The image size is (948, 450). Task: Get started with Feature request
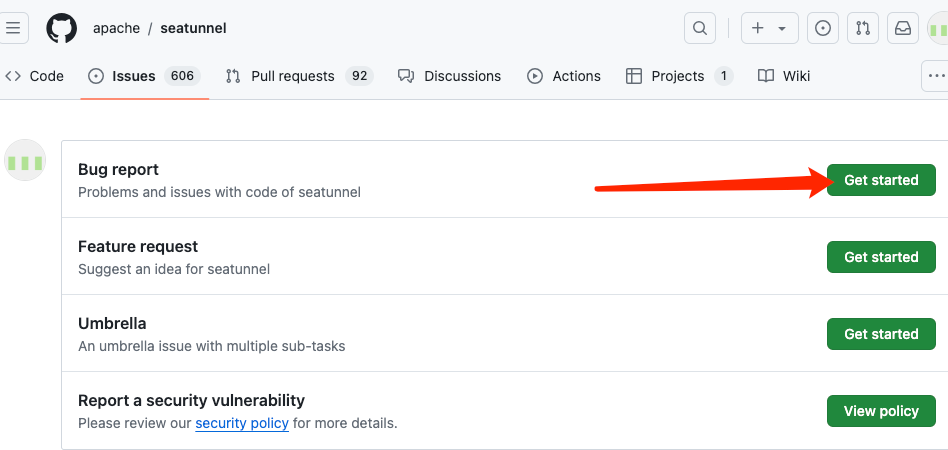(x=881, y=257)
